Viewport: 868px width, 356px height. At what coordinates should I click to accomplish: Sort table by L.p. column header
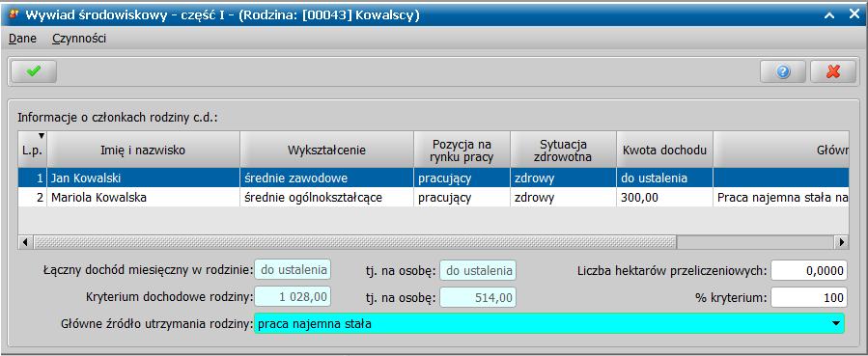(32, 150)
